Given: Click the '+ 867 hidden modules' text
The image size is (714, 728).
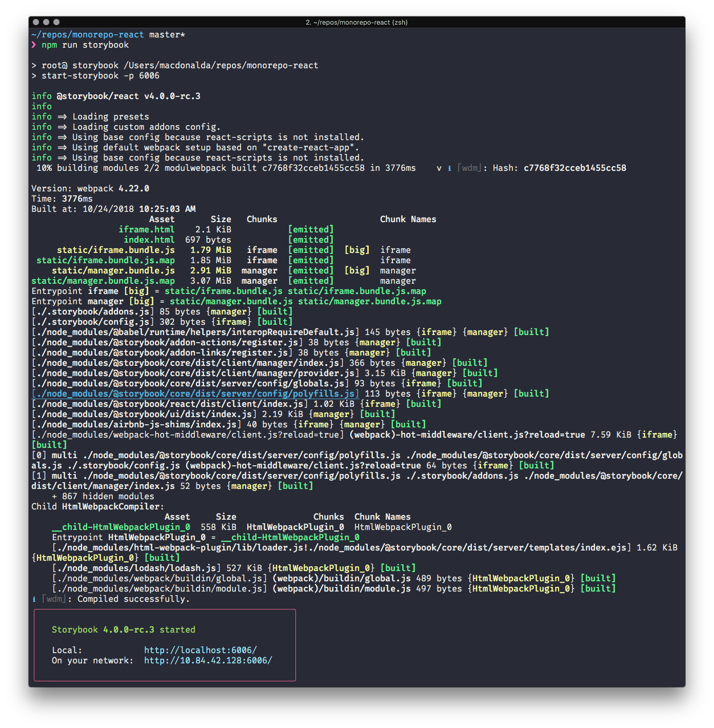Looking at the screenshot, I should pos(103,496).
